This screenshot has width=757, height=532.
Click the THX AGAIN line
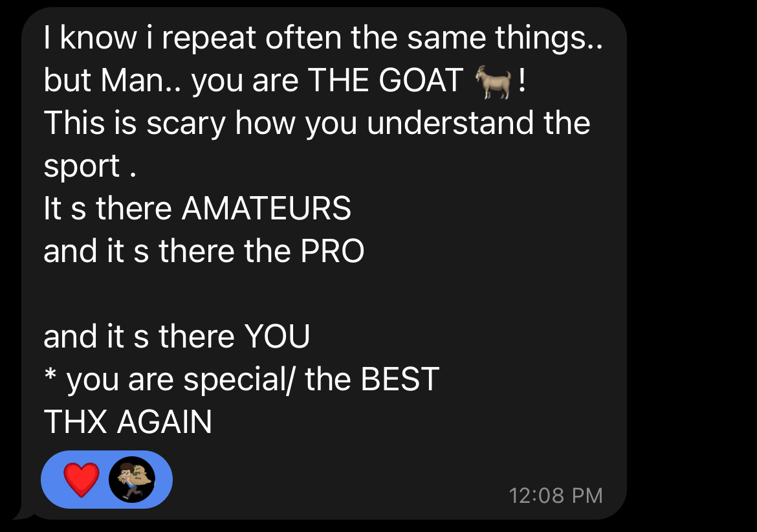click(x=128, y=422)
